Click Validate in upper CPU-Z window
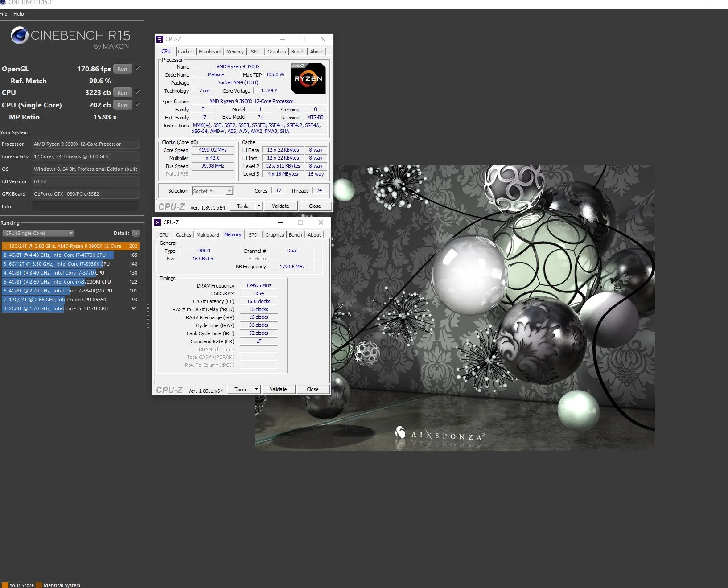This screenshot has height=588, width=728. tap(280, 206)
